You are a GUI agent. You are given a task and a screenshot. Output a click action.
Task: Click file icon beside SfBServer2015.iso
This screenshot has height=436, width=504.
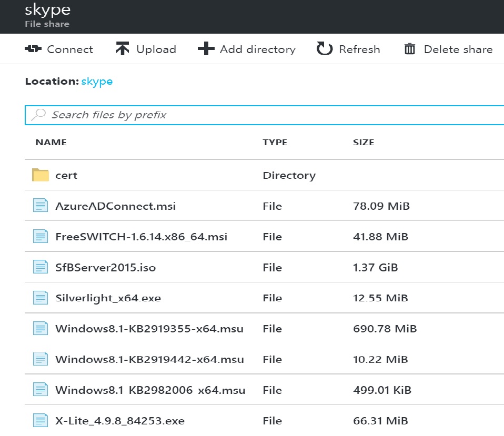pos(41,267)
